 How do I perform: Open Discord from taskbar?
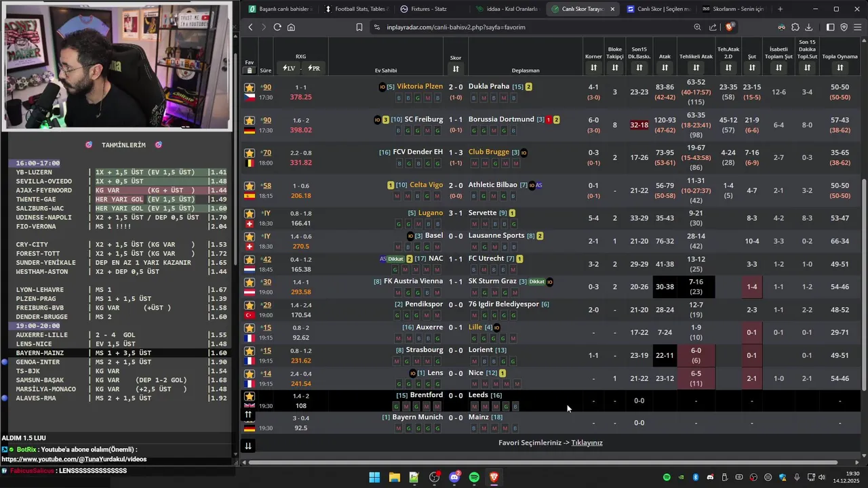(x=454, y=478)
